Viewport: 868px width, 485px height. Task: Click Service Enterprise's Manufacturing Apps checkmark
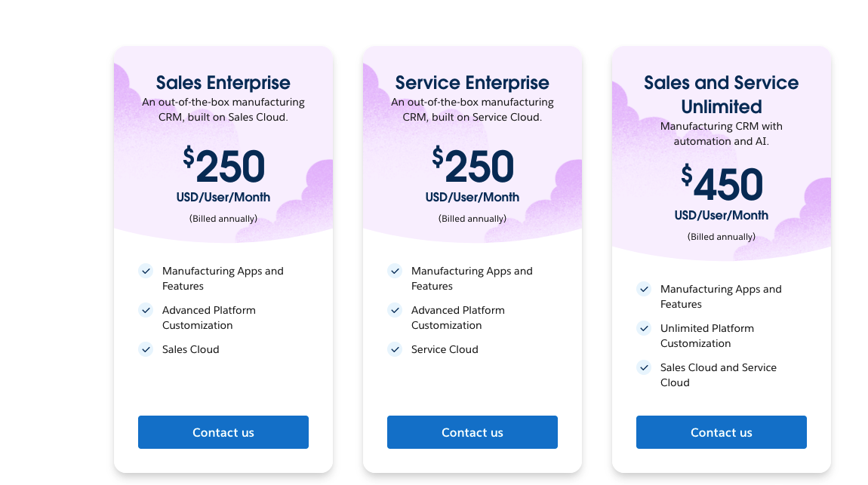tap(395, 271)
